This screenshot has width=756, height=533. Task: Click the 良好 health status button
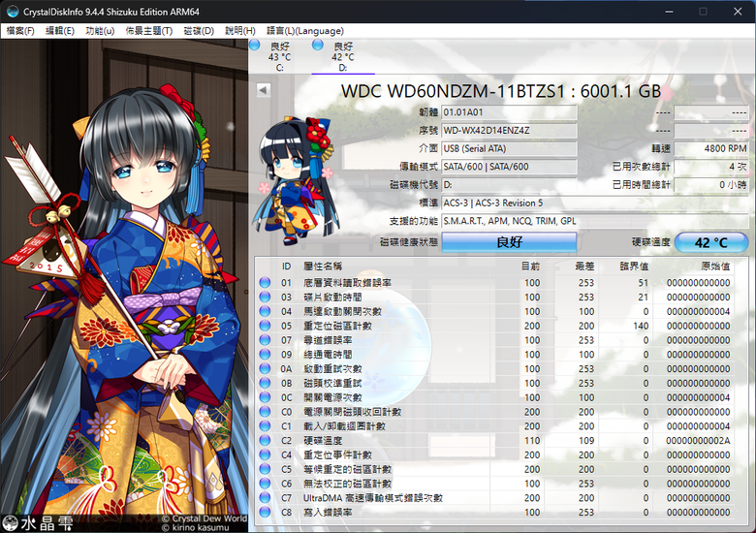(509, 242)
